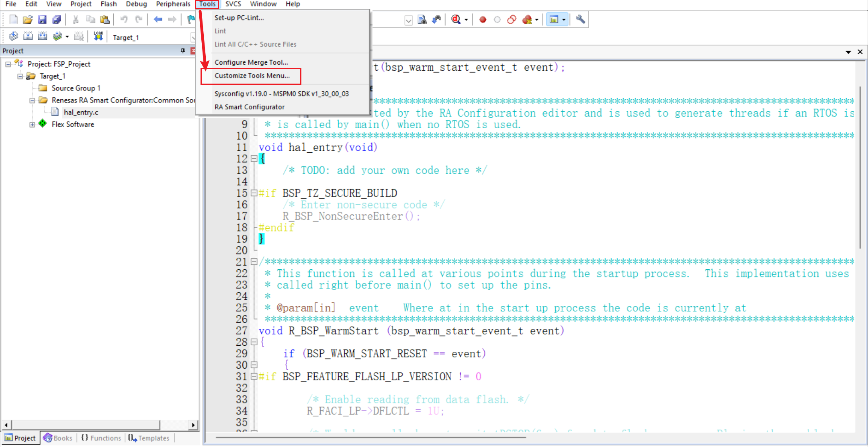Screen dimensions: 868x447
Task: Select Customize Tools Menu... entry
Action: [252, 76]
